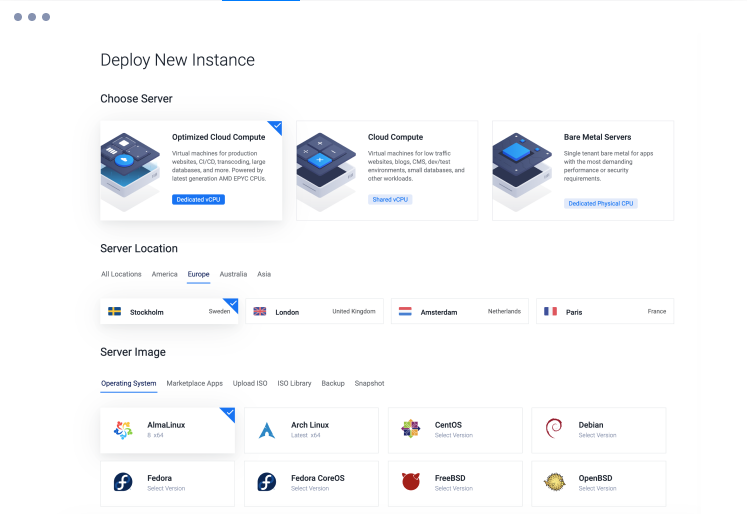Click the Arch Linux logo

pyautogui.click(x=267, y=430)
